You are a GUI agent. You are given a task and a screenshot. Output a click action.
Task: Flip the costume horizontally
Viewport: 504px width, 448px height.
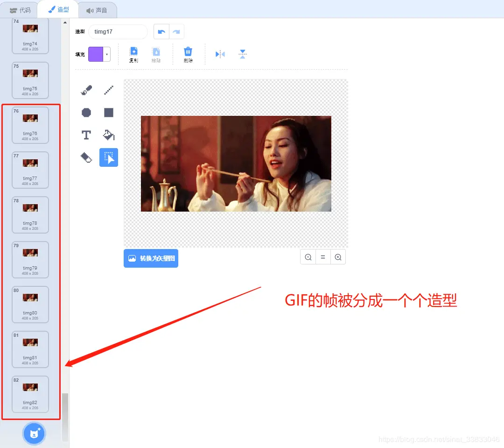(220, 54)
